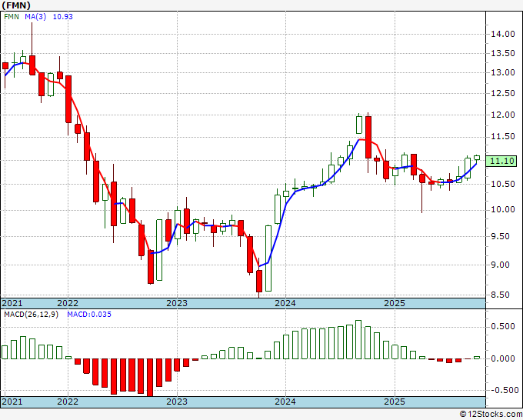
Task: Click the 12.00 price axis label
Action: tap(503, 115)
